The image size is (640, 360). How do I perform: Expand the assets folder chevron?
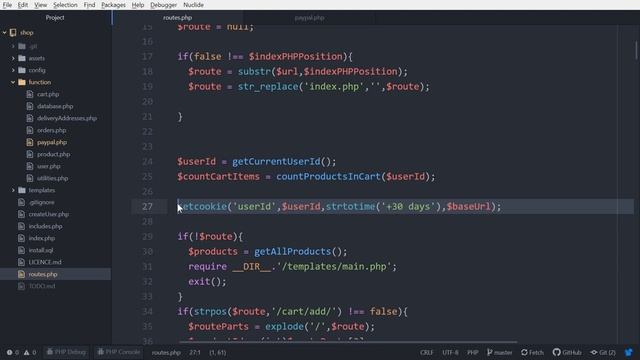(13, 58)
